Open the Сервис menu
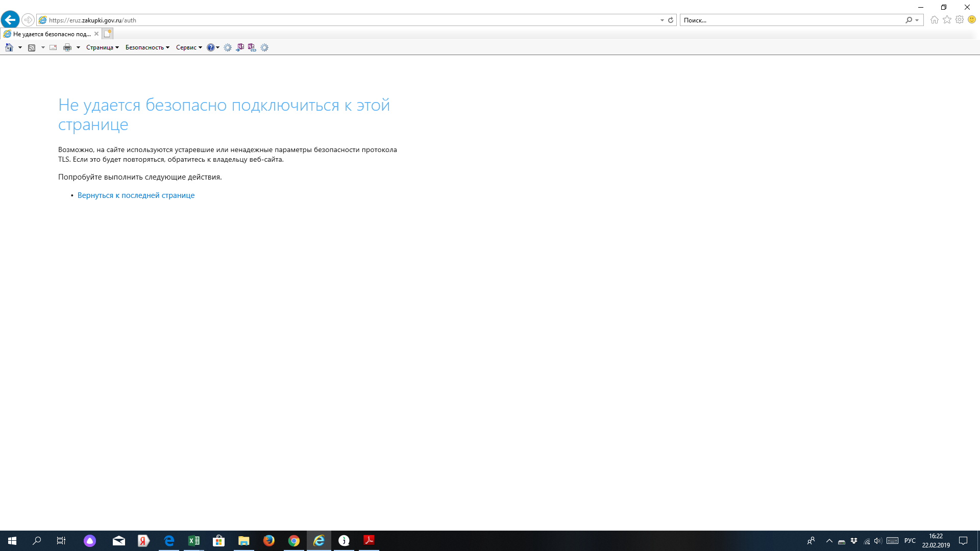 [x=189, y=47]
